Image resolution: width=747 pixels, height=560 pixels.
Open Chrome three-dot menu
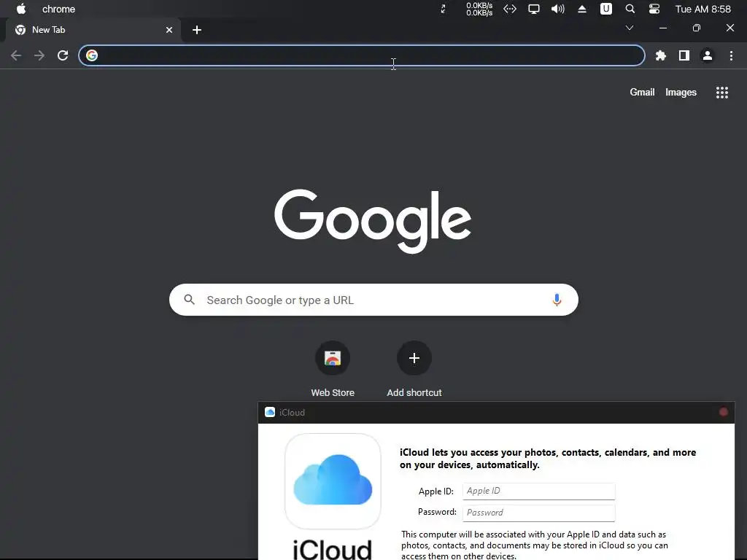pyautogui.click(x=731, y=55)
